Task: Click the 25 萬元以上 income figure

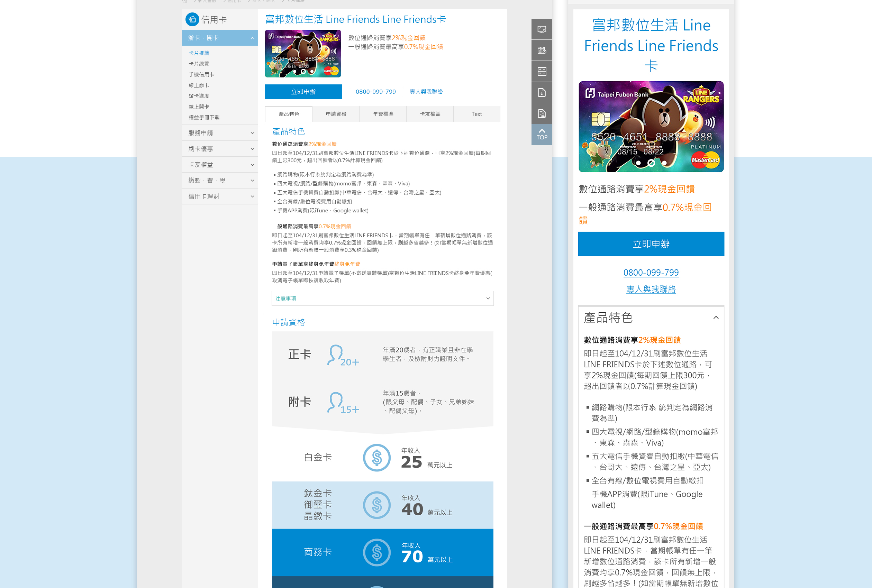Action: tap(426, 462)
